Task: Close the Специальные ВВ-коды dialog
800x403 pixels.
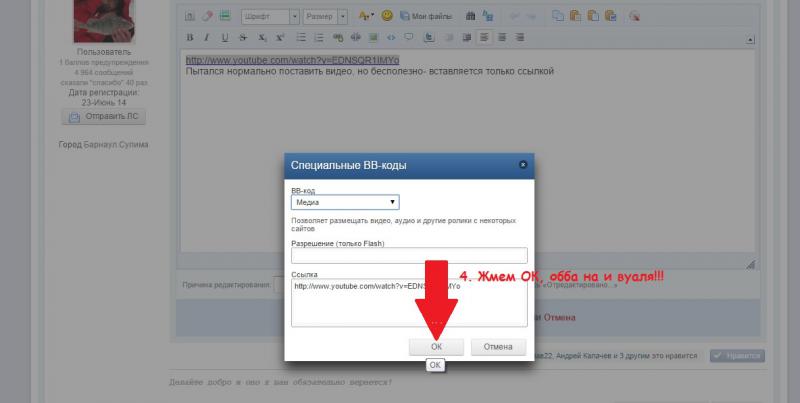Action: click(x=522, y=165)
